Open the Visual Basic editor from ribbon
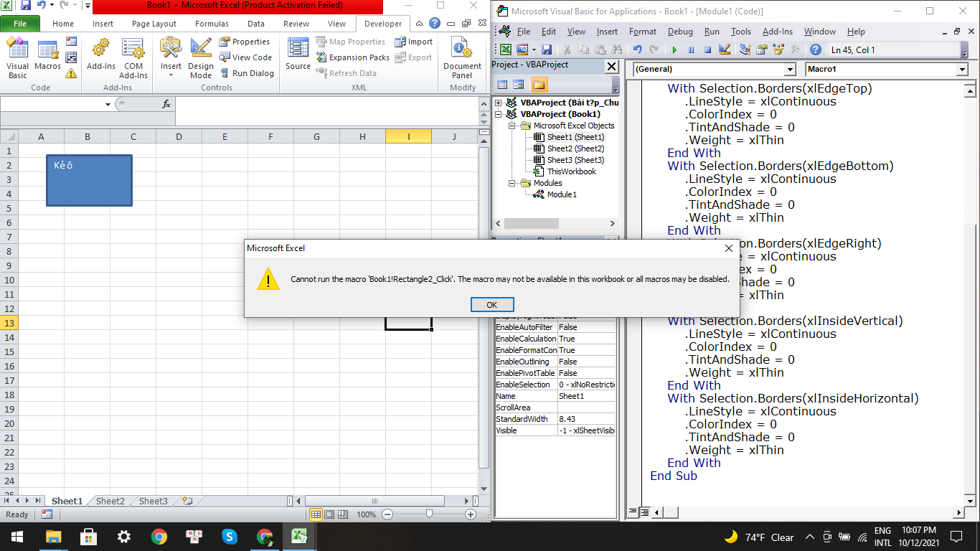 click(x=17, y=57)
